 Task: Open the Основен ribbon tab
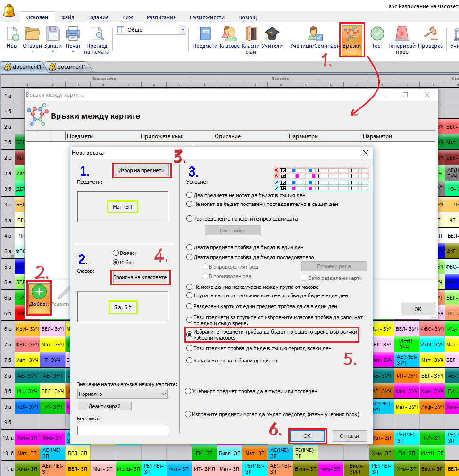(x=37, y=17)
